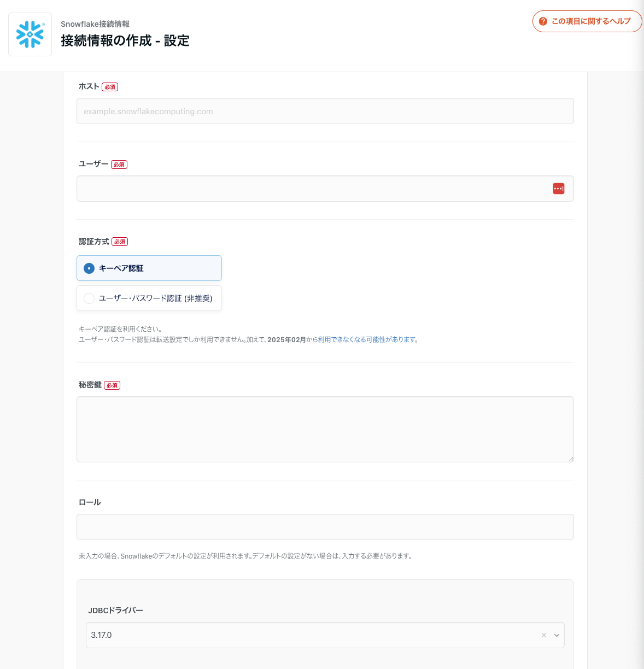Open the 利用できなくなる可能性があります link
Screen dimensions: 644x669
click(367, 339)
